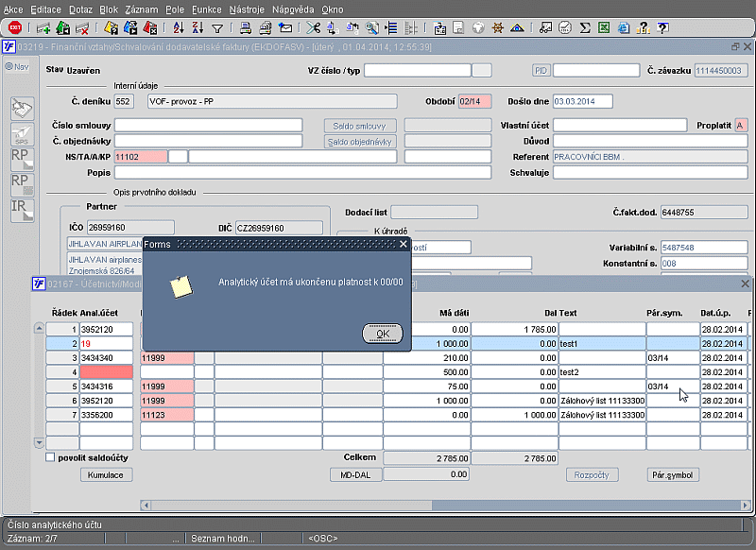756x550 pixels.
Task: Click the globe icon in toolbar
Action: [x=478, y=28]
